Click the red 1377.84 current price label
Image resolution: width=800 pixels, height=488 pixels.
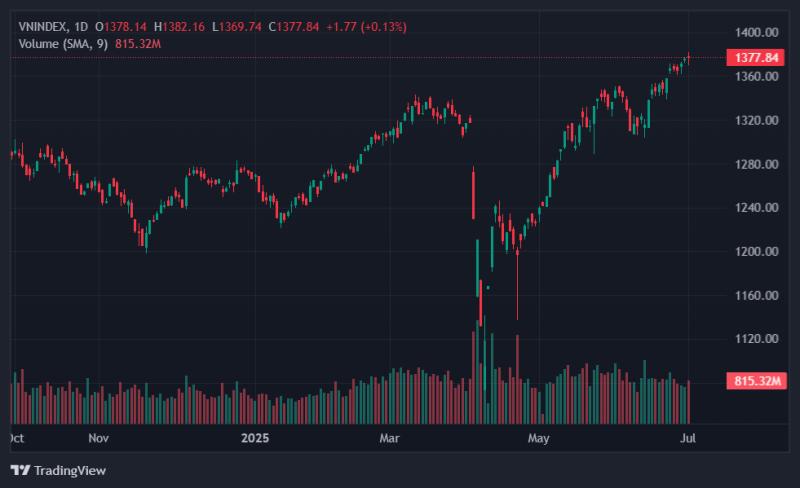pos(756,58)
